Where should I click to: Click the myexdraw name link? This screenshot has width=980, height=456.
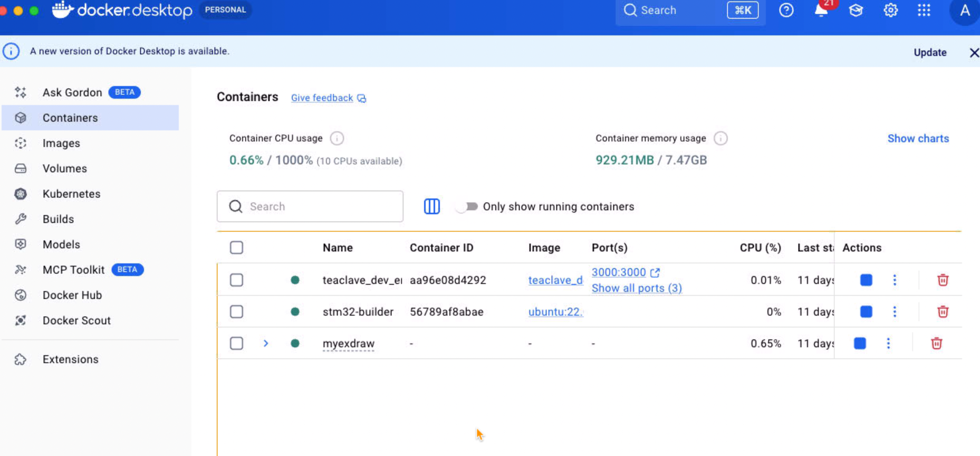(349, 344)
